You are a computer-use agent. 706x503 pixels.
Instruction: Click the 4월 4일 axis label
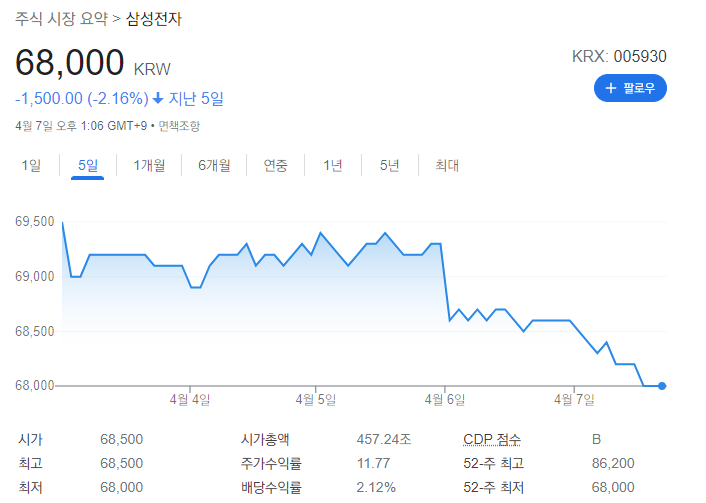[190, 399]
